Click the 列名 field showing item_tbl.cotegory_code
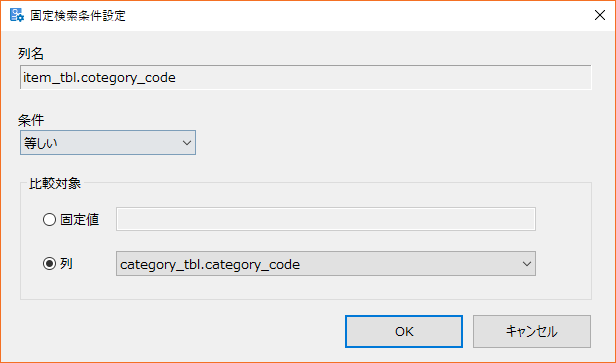The image size is (616, 363). tap(306, 77)
